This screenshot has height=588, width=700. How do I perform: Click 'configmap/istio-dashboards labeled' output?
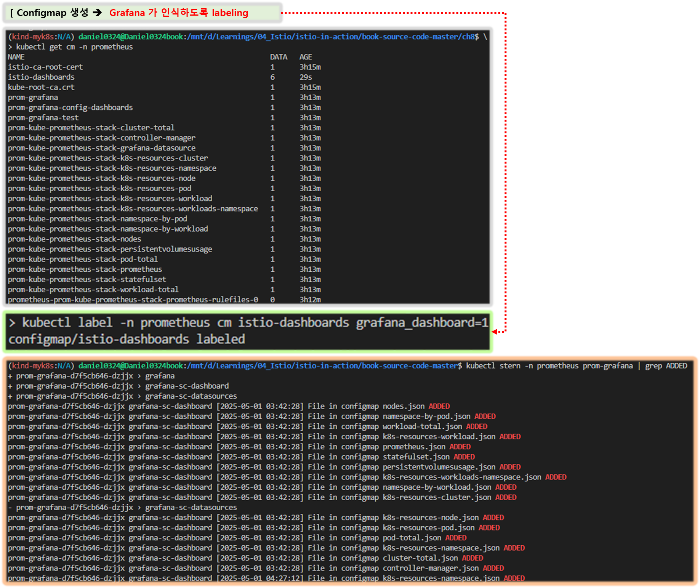coord(127,339)
